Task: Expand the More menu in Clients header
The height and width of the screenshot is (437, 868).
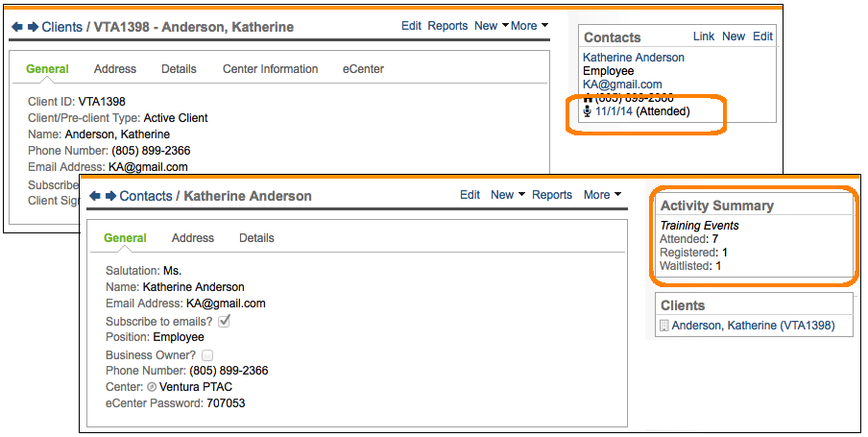Action: [529, 26]
